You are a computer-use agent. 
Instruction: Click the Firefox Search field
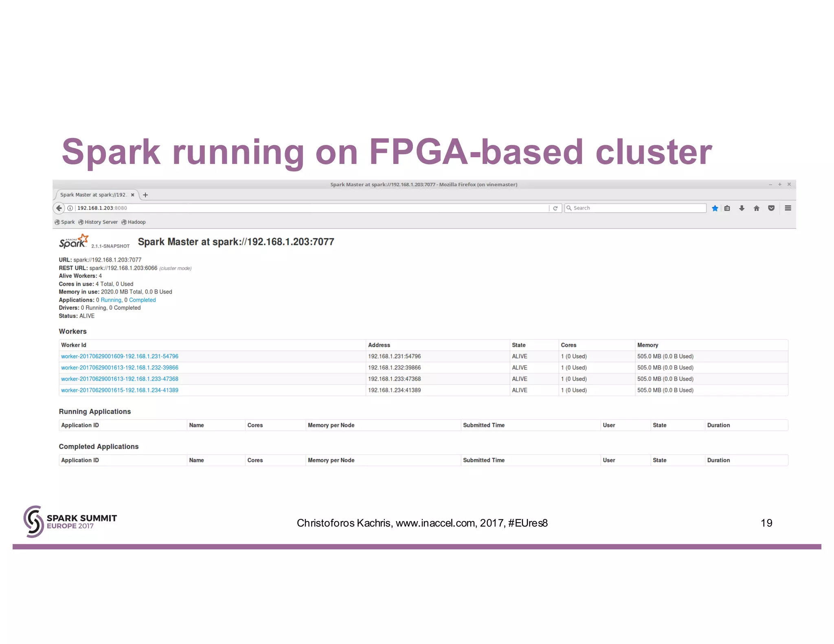tap(635, 208)
